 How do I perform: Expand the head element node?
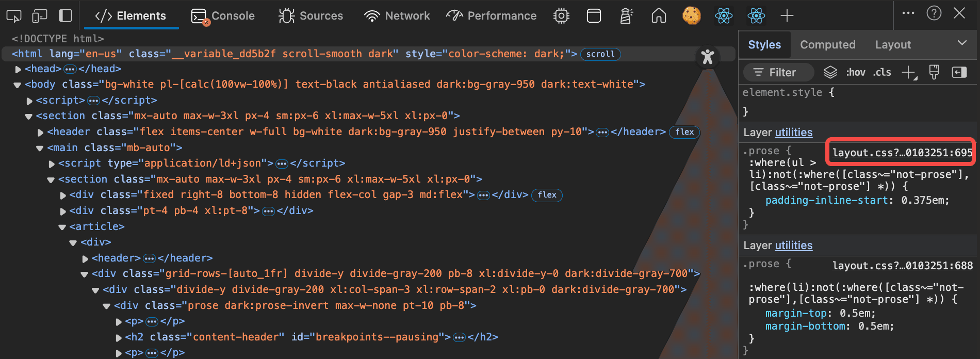click(x=19, y=69)
